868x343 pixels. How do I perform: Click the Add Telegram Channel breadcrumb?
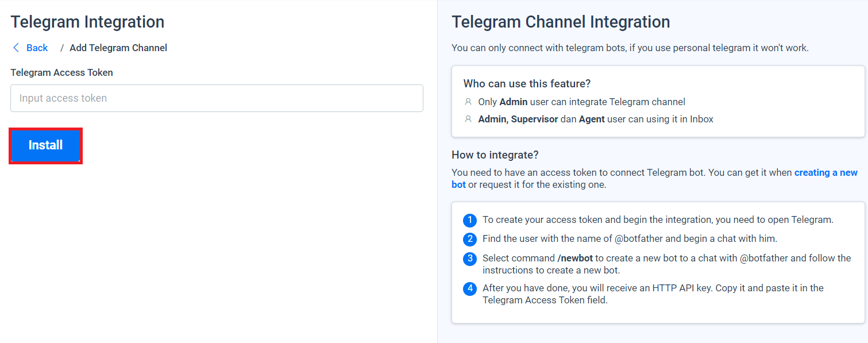[x=118, y=48]
